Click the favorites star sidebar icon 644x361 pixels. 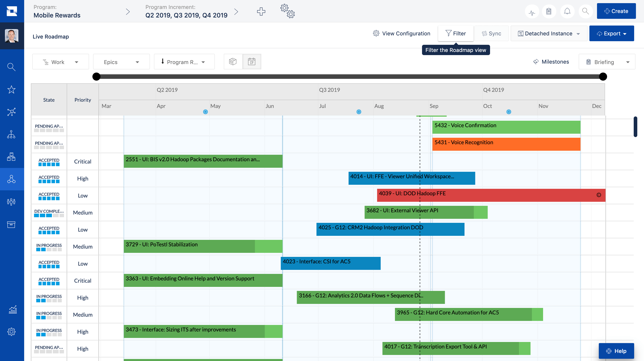click(11, 89)
